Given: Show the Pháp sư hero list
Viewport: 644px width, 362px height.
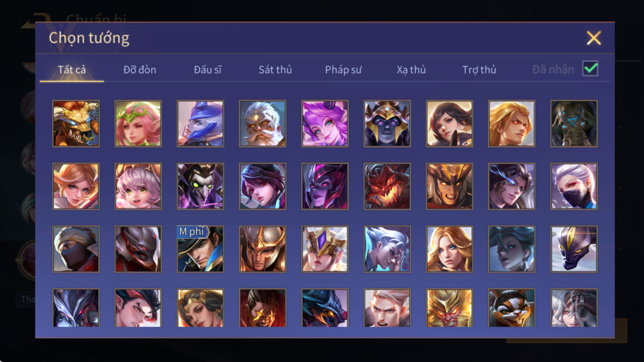Looking at the screenshot, I should (343, 69).
